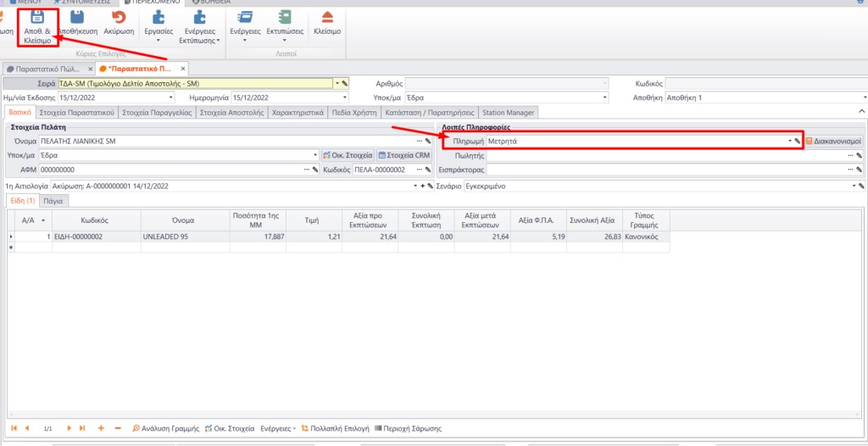
Task: Select the Πάγια tab
Action: coord(55,201)
